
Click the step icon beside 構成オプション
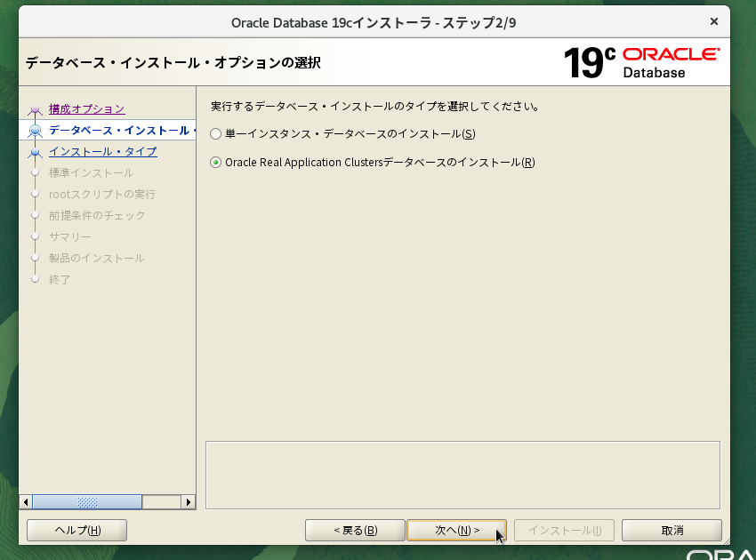(x=35, y=110)
